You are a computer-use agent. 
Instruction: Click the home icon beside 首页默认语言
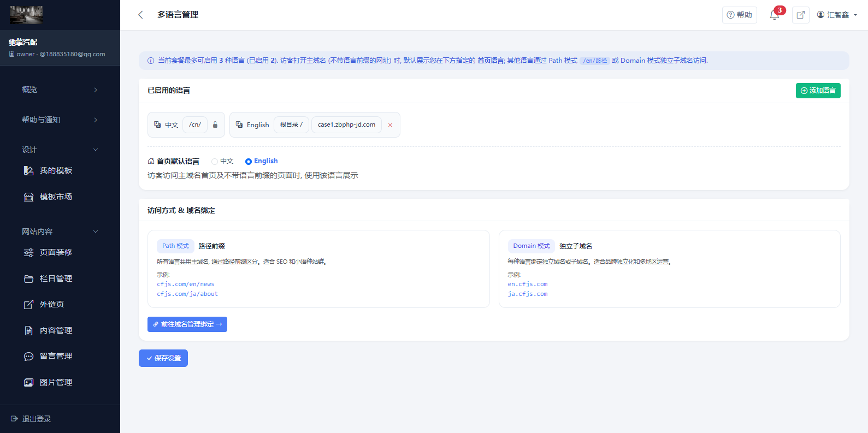coord(151,161)
